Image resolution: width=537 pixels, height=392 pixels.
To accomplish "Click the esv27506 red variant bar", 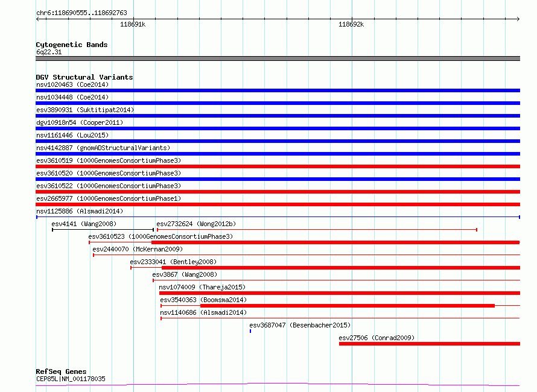I will click(430, 344).
